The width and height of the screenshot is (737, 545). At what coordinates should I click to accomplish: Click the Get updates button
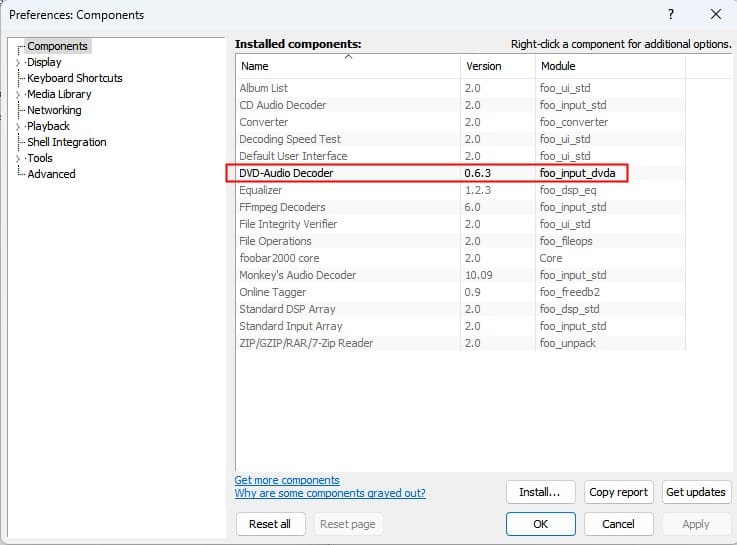point(696,492)
